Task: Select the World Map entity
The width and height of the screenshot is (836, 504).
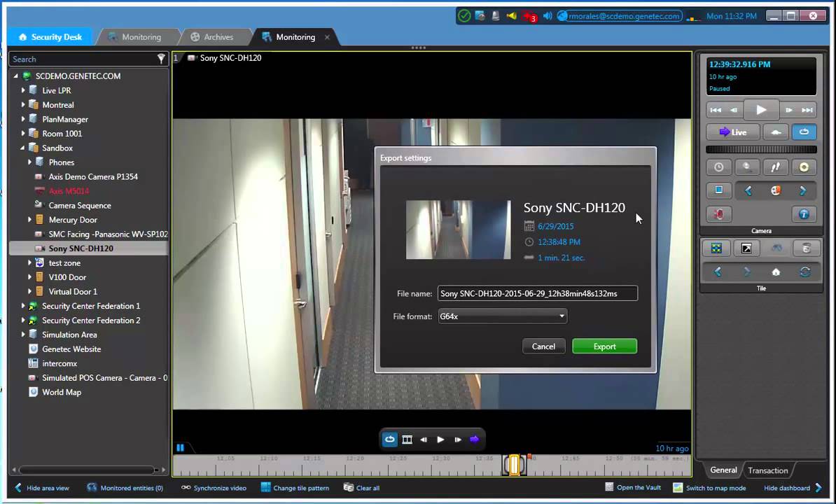Action: [62, 392]
